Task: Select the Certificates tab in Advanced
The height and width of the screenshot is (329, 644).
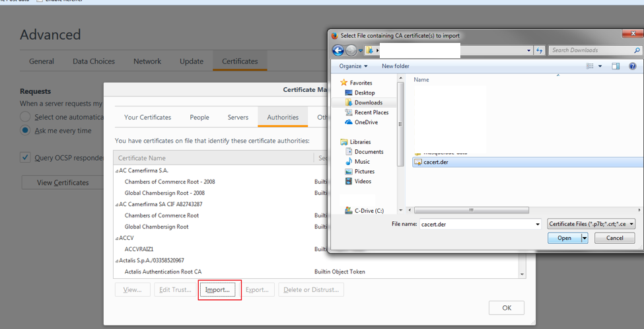Action: (x=240, y=61)
